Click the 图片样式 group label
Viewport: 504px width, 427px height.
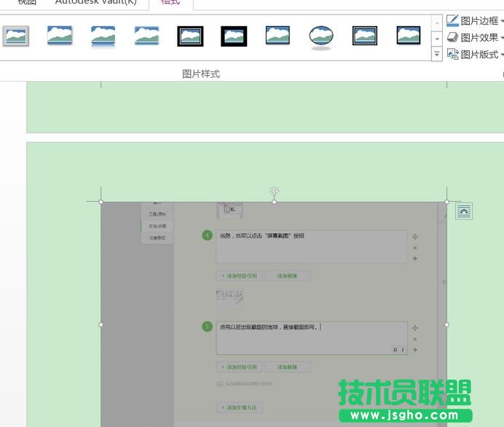201,74
